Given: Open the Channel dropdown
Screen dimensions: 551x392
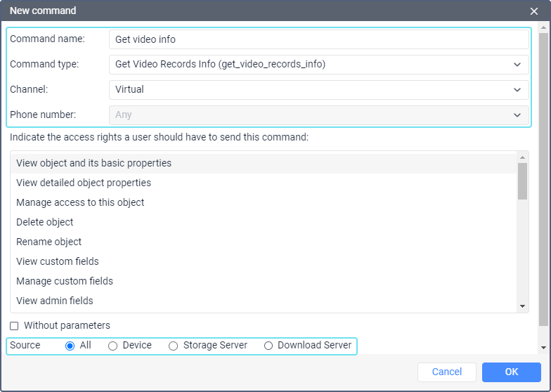Looking at the screenshot, I should click(x=319, y=90).
